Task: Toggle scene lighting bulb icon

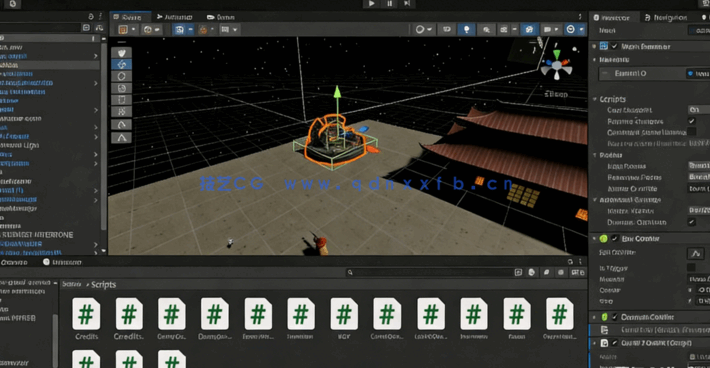Action: 466,29
